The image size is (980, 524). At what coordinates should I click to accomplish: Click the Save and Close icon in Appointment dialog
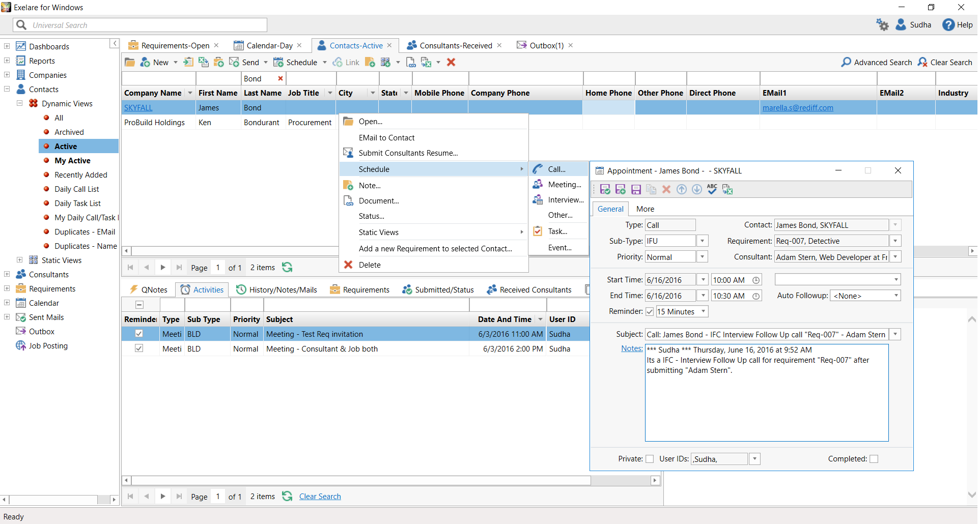click(x=605, y=189)
